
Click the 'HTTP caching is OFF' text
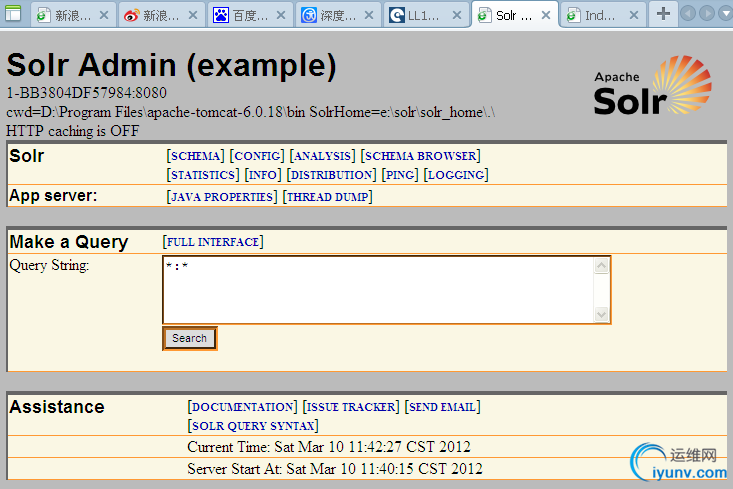72,131
